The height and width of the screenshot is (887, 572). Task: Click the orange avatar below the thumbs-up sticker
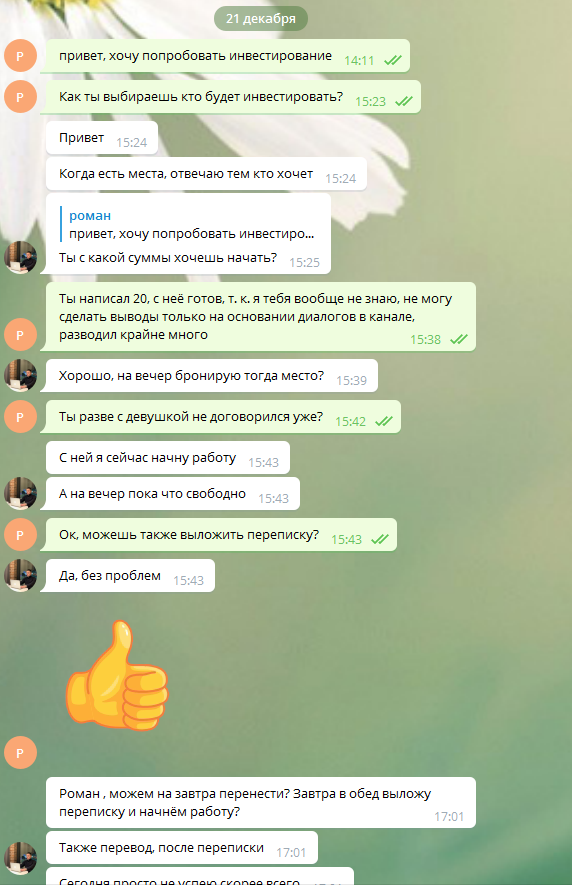pyautogui.click(x=20, y=753)
